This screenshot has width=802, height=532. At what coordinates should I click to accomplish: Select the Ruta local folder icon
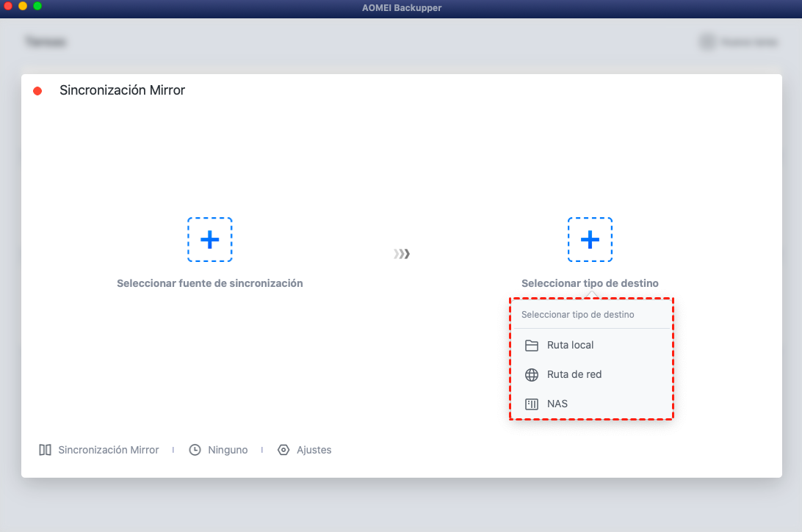pos(531,345)
